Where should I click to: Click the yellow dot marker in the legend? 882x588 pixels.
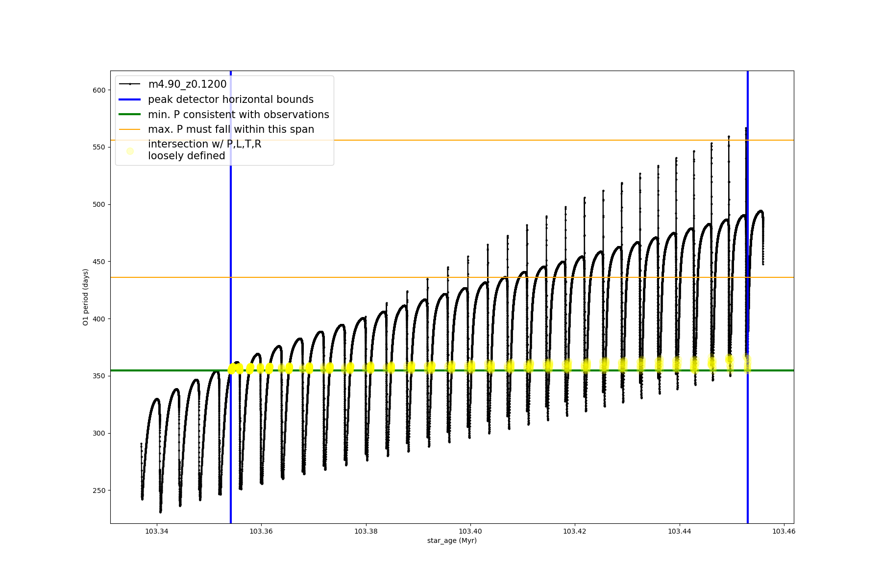(x=130, y=151)
